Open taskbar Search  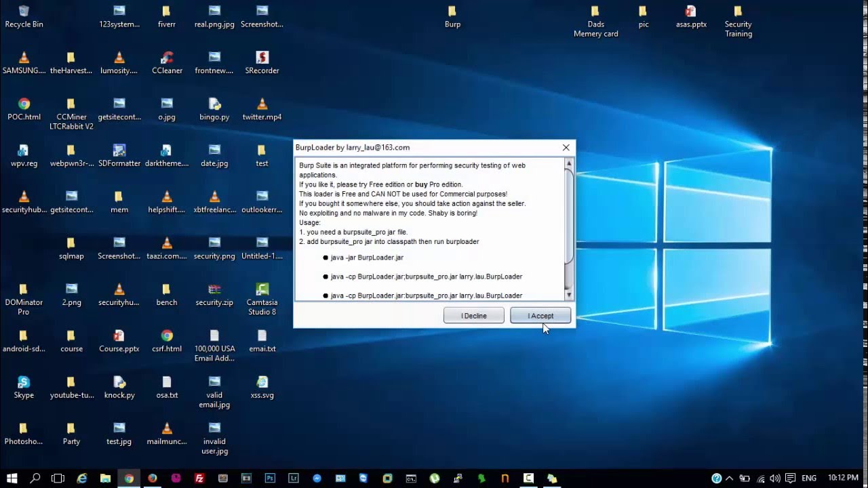[35, 478]
